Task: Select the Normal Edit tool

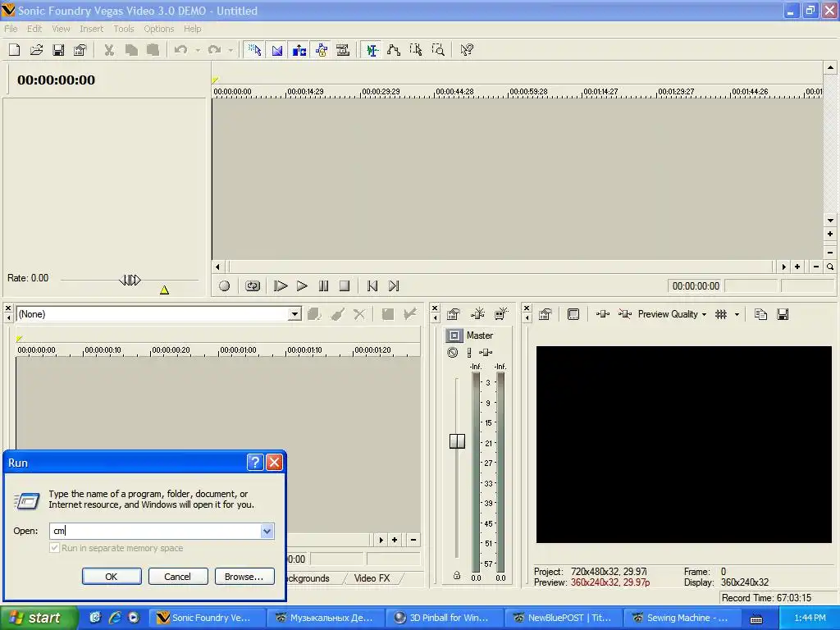Action: [372, 50]
